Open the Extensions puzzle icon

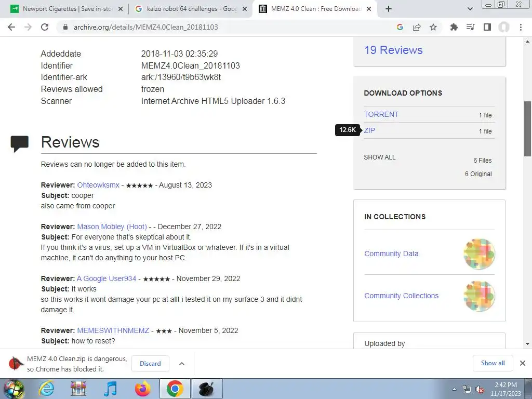tap(454, 27)
